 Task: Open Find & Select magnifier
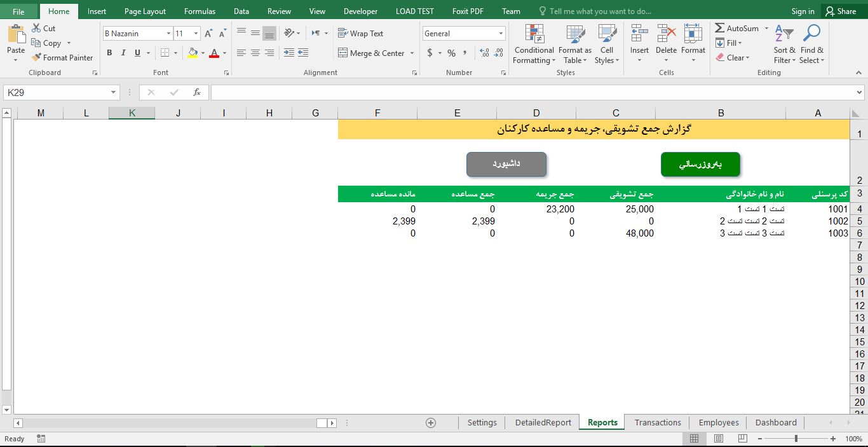coord(812,45)
